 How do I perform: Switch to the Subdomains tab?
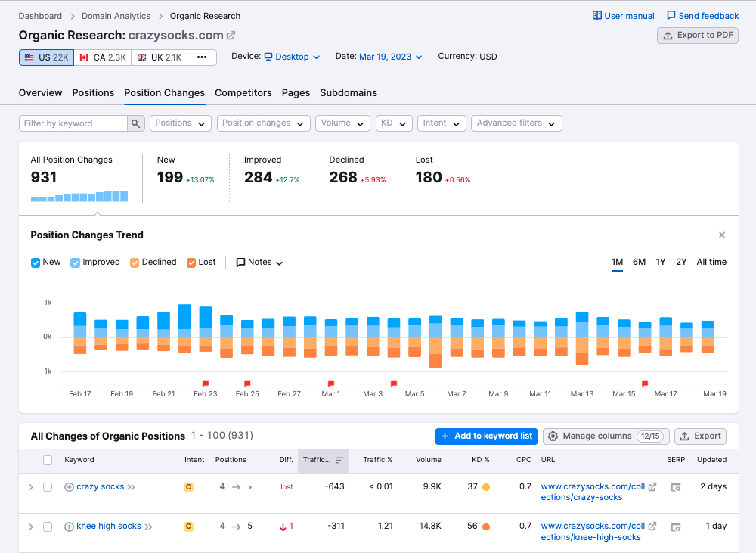pyautogui.click(x=349, y=93)
